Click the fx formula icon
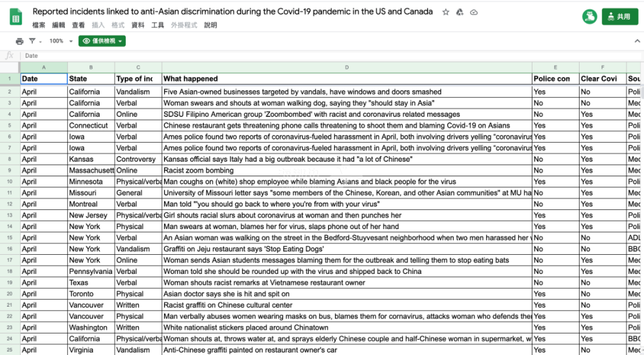The width and height of the screenshot is (644, 355). [x=9, y=55]
